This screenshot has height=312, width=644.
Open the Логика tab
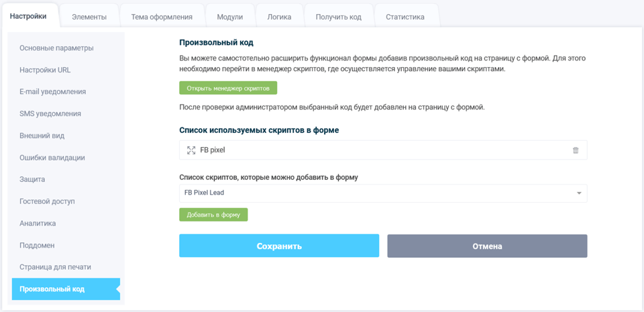279,17
